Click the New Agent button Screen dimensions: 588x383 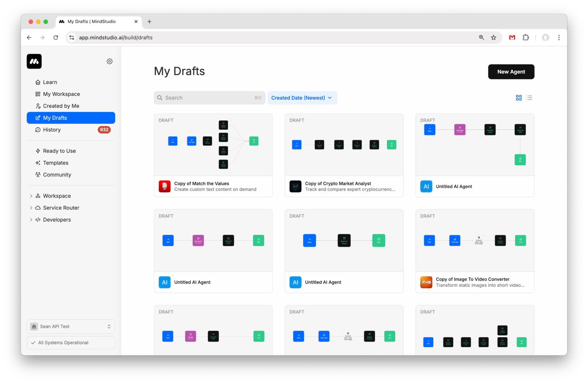(511, 71)
